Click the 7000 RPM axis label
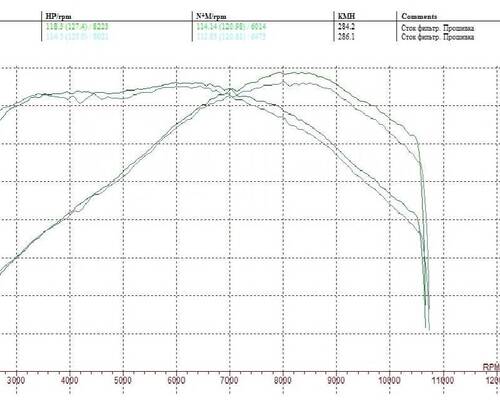This screenshot has height=400, width=500. (229, 380)
